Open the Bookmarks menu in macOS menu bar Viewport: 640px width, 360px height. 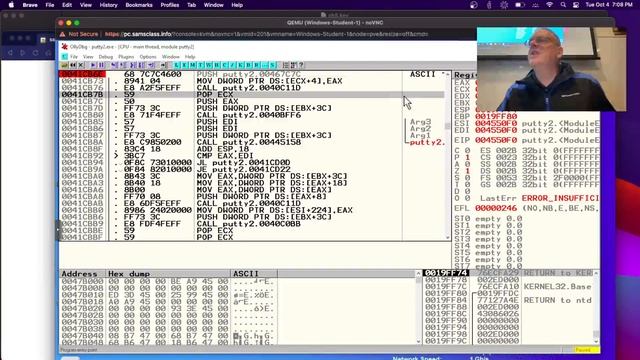coord(139,5)
